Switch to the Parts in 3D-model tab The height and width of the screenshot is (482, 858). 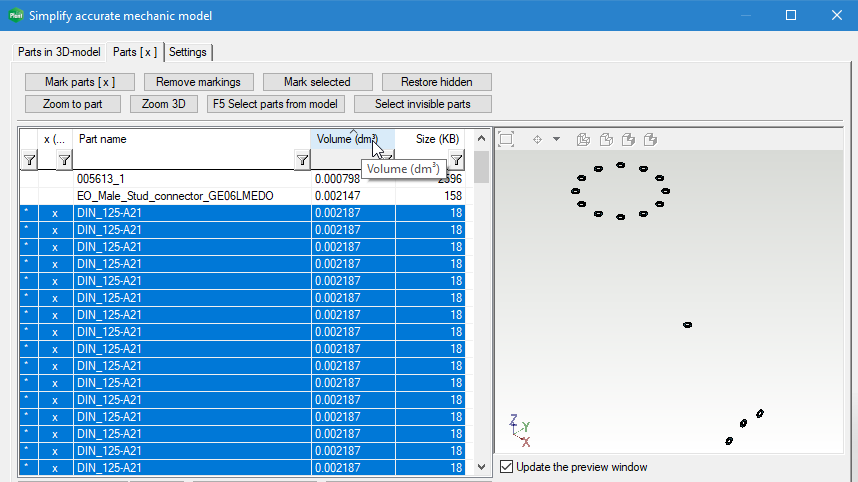coord(59,52)
